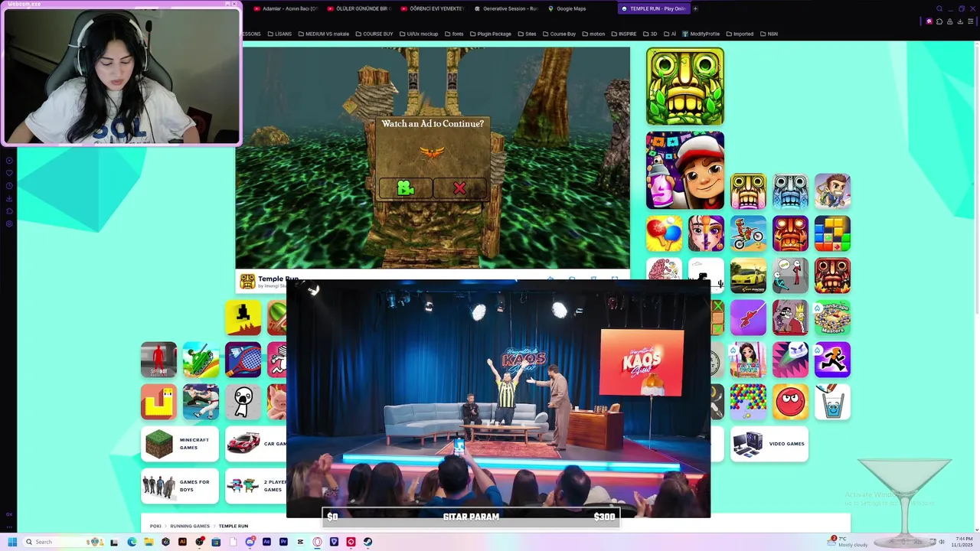Decline the ad with the red X button
This screenshot has width=980, height=551.
click(x=459, y=188)
